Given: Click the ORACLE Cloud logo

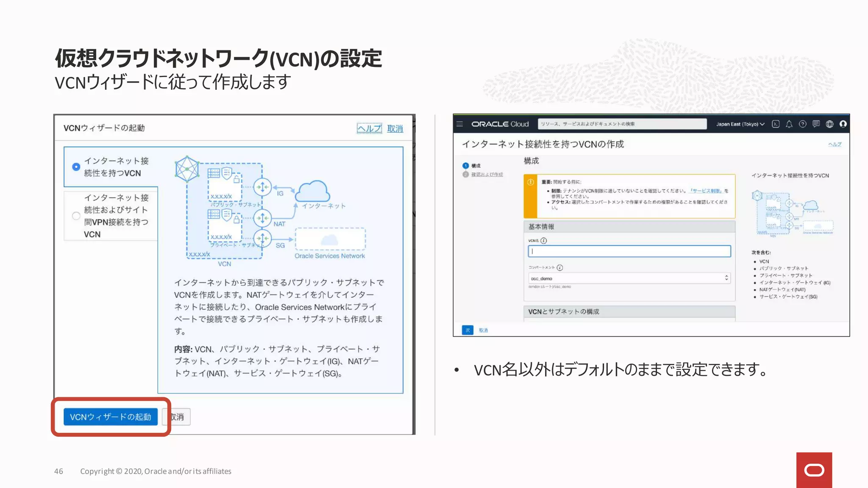Looking at the screenshot, I should tap(500, 124).
